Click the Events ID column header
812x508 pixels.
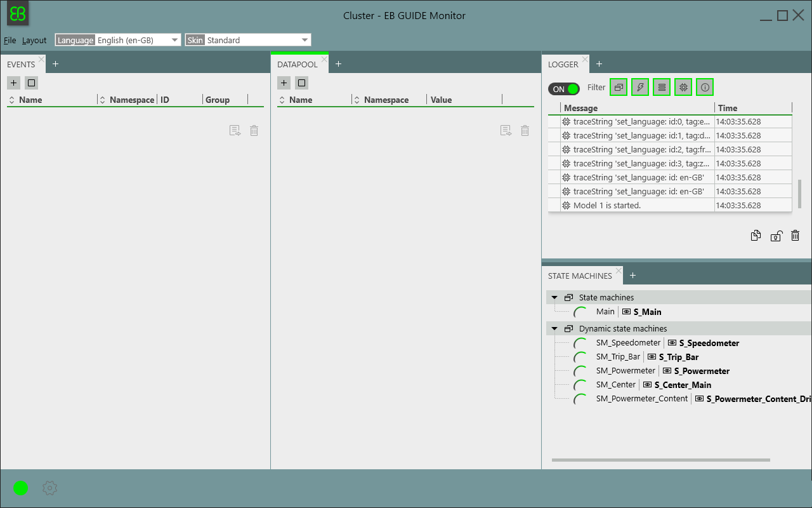coord(180,100)
